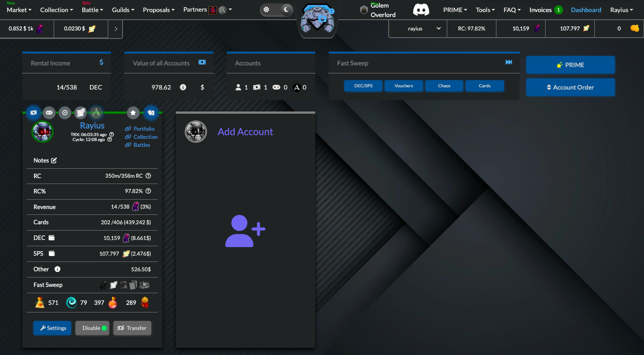Open the Guilds dropdown menu
This screenshot has height=355, width=644.
click(123, 10)
